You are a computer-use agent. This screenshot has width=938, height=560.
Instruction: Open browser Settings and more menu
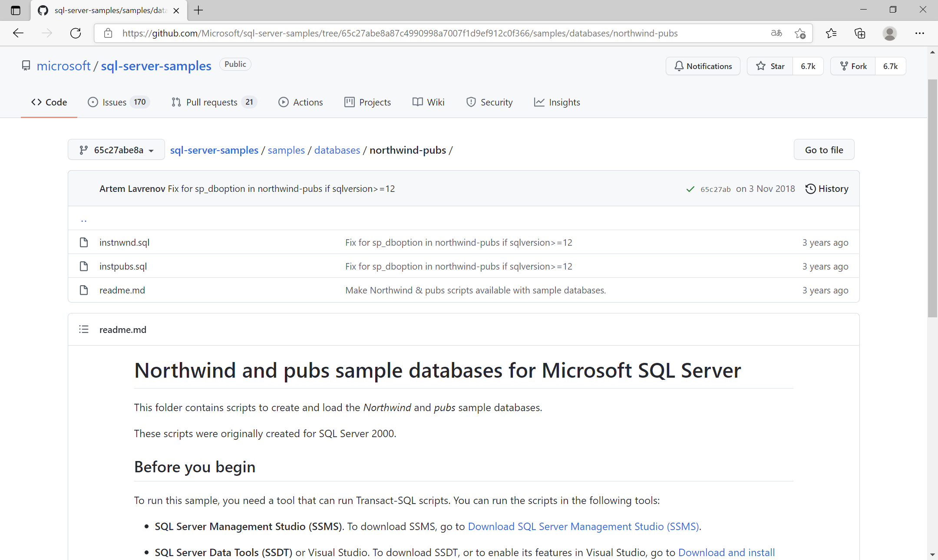919,33
